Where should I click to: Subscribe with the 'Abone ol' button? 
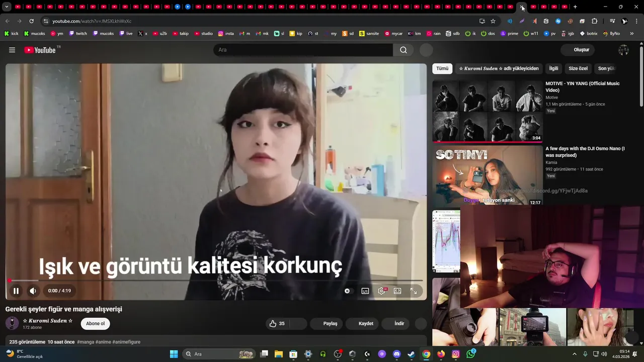[95, 323]
